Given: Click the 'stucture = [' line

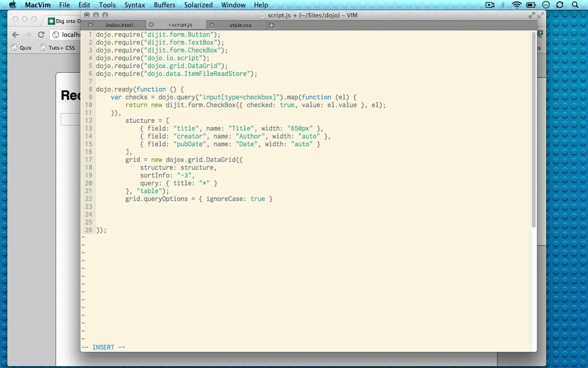Looking at the screenshot, I should (147, 121).
